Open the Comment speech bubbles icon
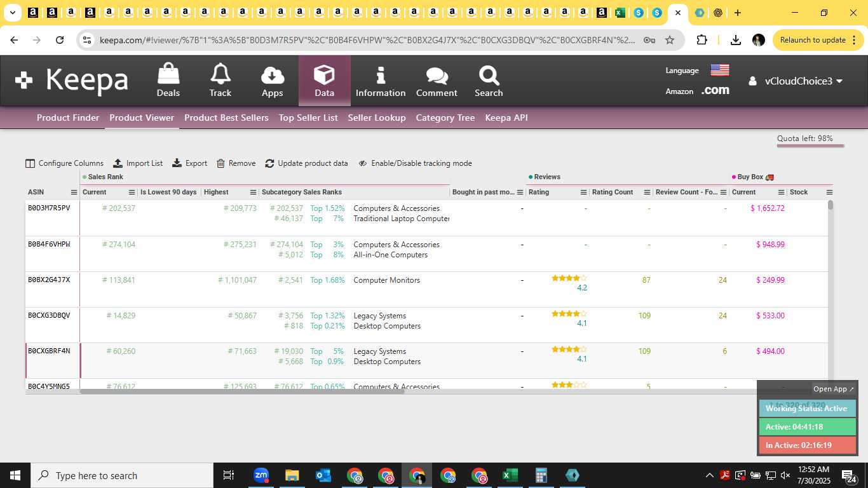Viewport: 868px width, 488px height. point(437,81)
